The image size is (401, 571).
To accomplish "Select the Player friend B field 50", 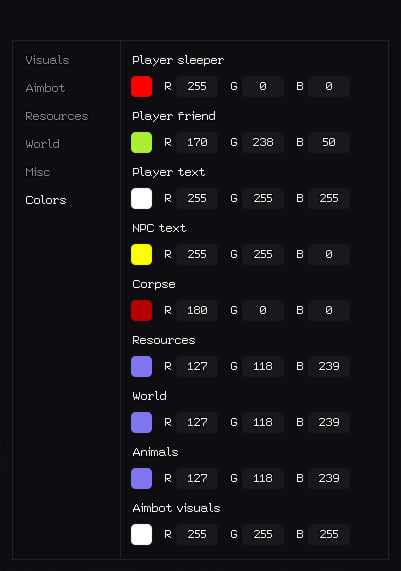I will point(329,142).
